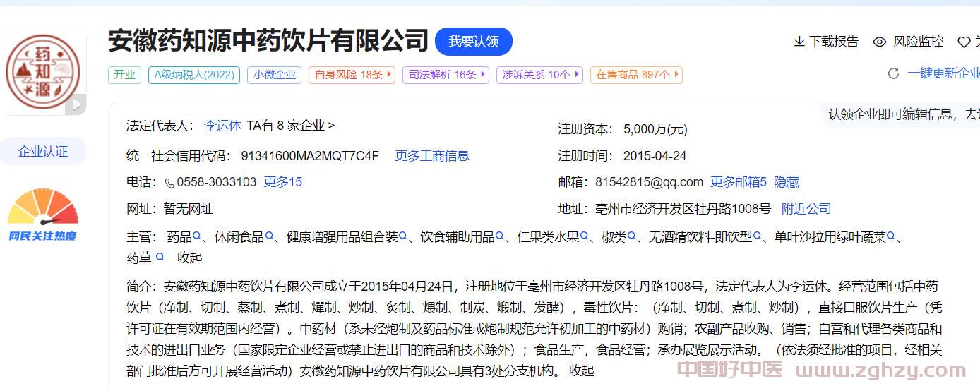This screenshot has height=391, width=980.
Task: Open TA有 8 家企业 link
Action: [x=291, y=126]
